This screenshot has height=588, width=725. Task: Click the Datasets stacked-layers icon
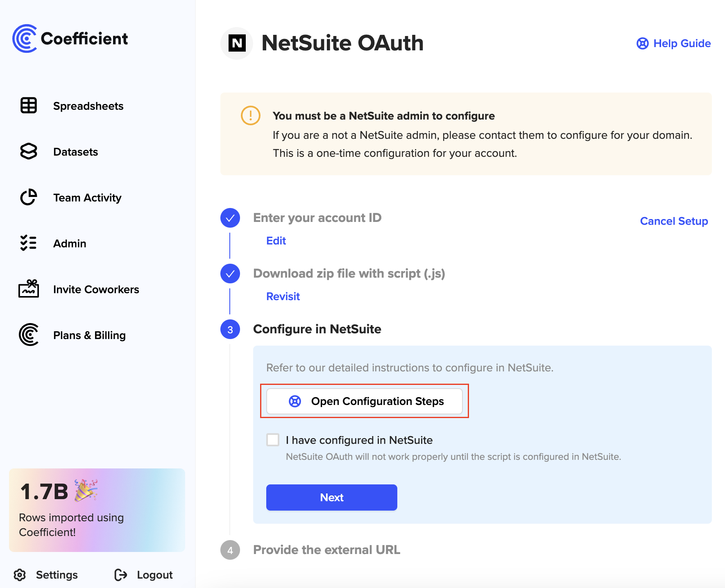(29, 152)
